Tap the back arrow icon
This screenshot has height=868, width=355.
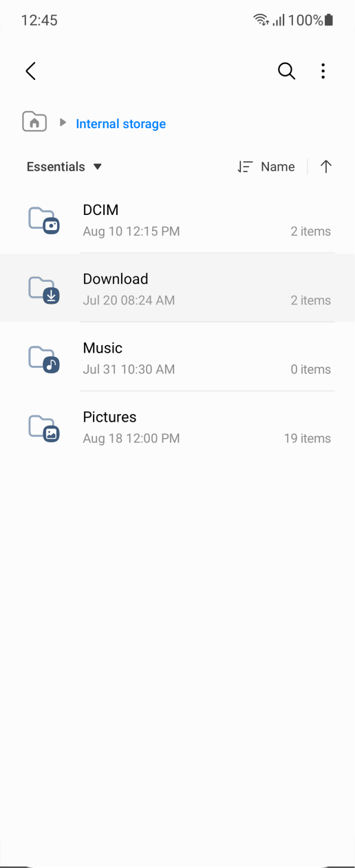tap(30, 71)
